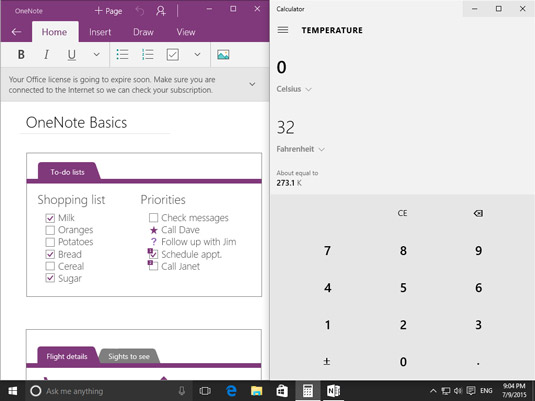Click the 0 key in Calculator
This screenshot has height=401, width=535.
point(403,361)
